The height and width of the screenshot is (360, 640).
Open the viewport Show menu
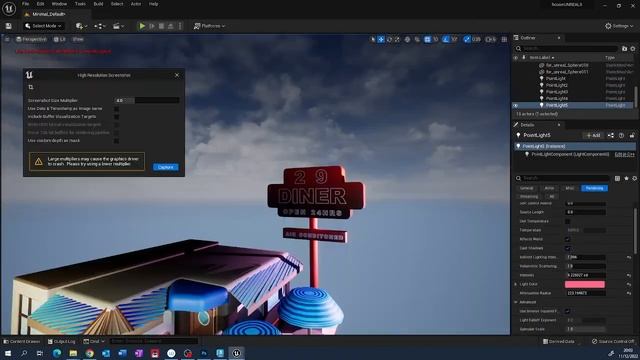(78, 39)
